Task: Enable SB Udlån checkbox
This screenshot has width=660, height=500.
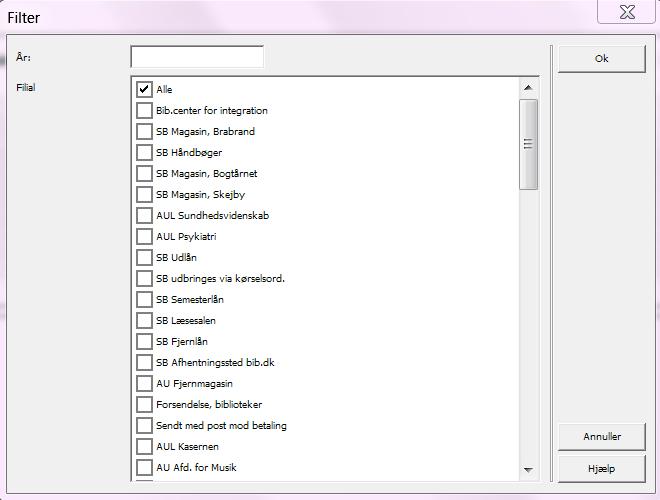Action: [144, 258]
